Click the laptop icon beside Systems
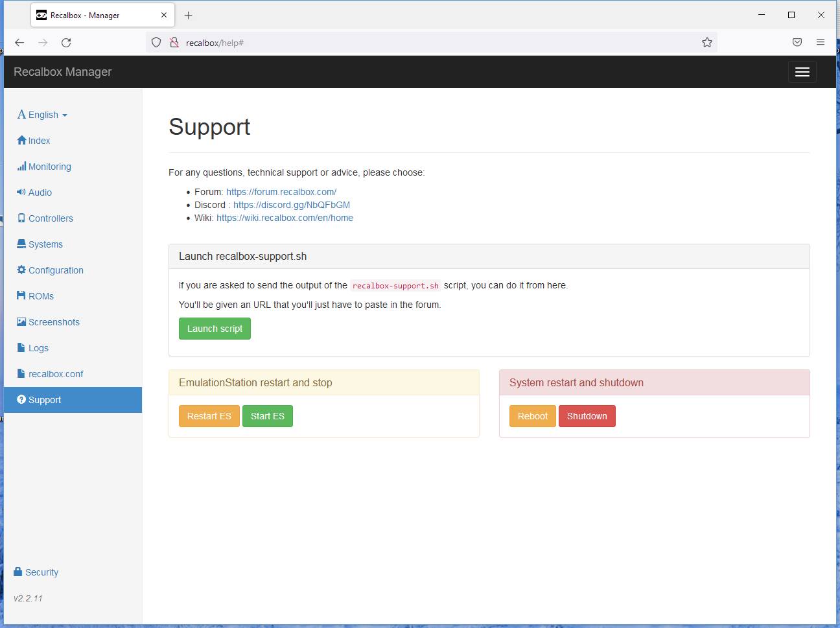 [x=21, y=244]
